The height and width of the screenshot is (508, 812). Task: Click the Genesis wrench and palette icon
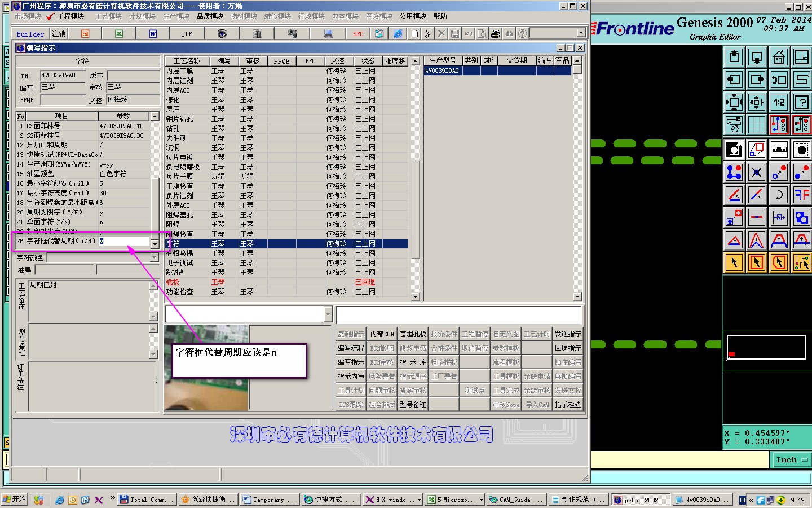tap(734, 125)
